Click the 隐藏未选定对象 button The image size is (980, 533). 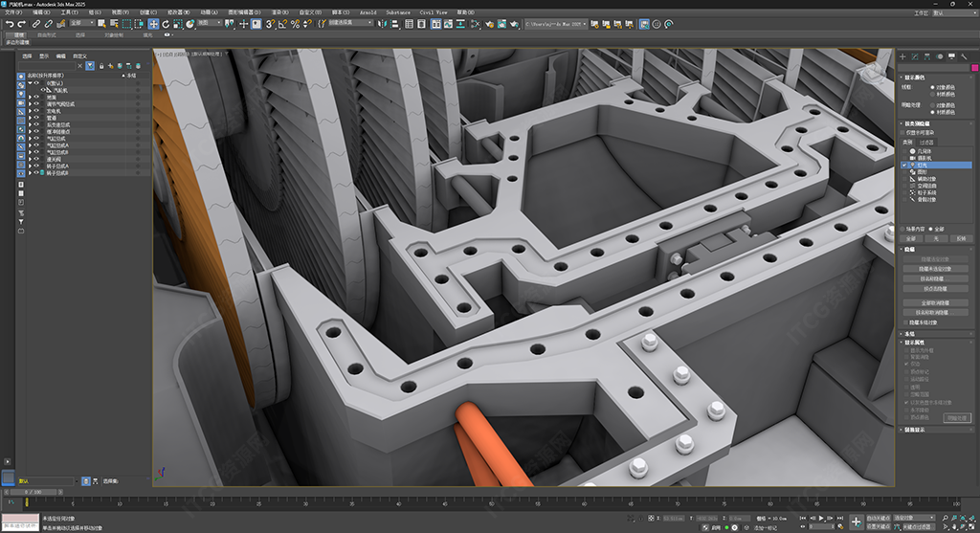click(x=934, y=269)
